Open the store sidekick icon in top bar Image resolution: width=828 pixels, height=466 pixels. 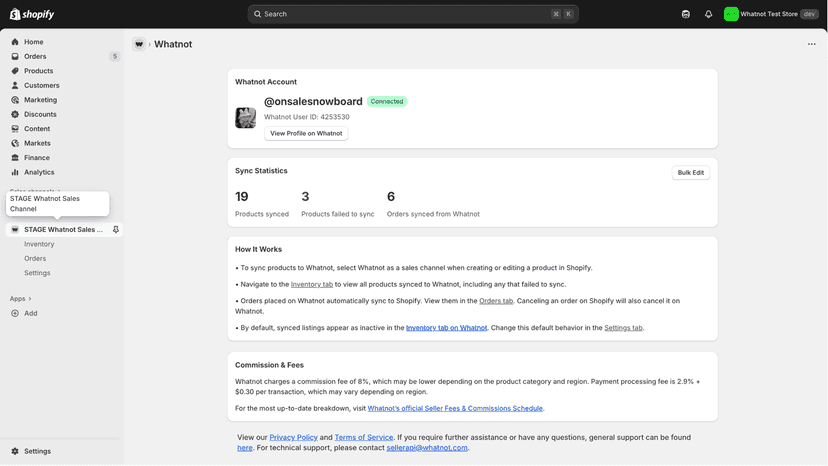(685, 14)
